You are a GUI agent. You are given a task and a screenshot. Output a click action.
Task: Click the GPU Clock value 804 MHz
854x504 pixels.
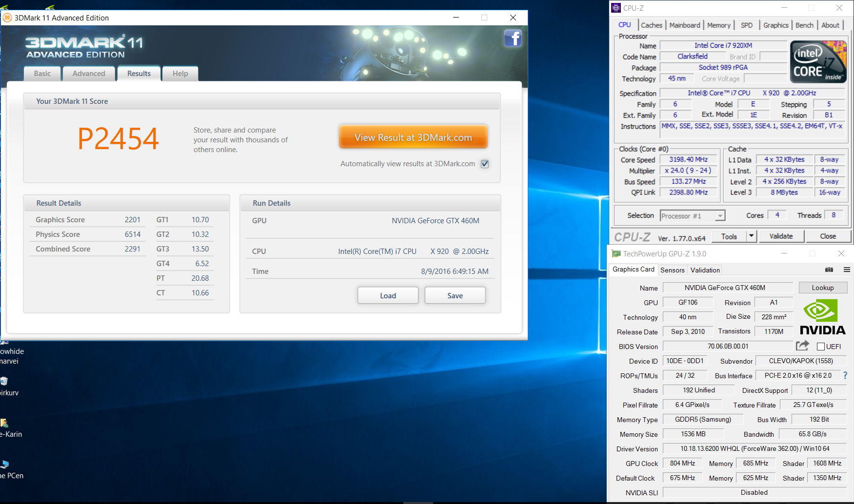682,463
